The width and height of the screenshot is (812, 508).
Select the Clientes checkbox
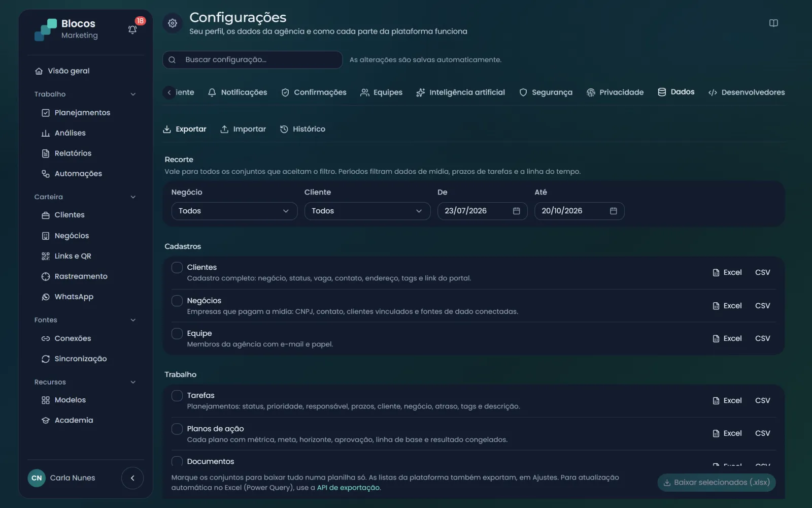(177, 267)
